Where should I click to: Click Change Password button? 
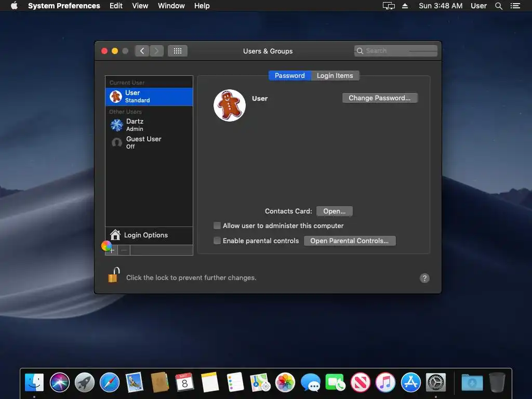(x=380, y=98)
